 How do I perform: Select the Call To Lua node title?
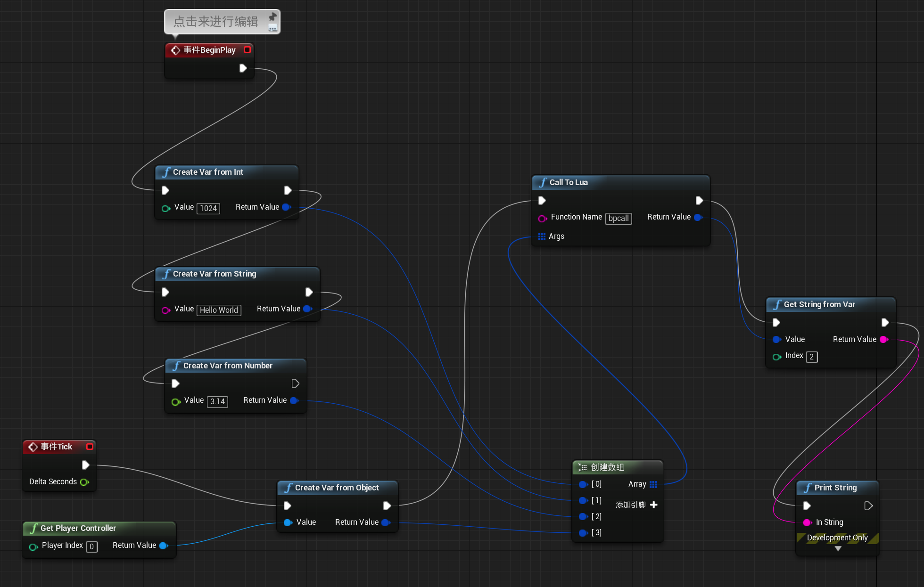569,182
